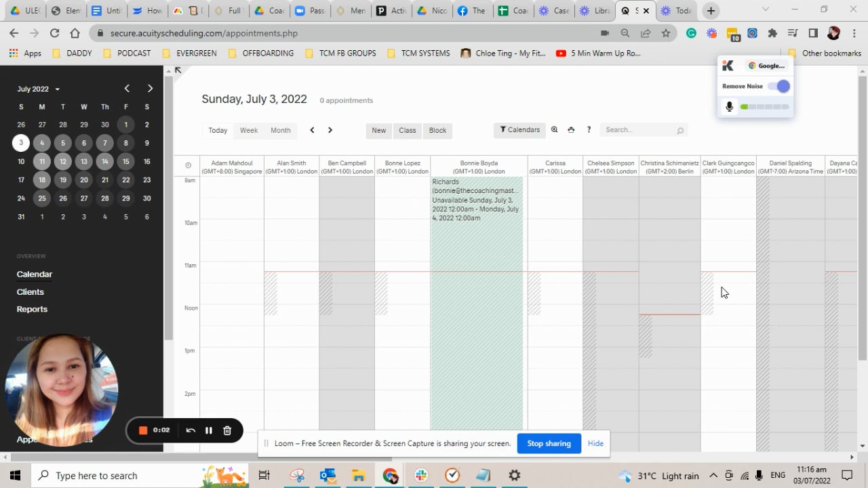
Task: Open Google source dropdown in Krisp popup
Action: coord(766,66)
